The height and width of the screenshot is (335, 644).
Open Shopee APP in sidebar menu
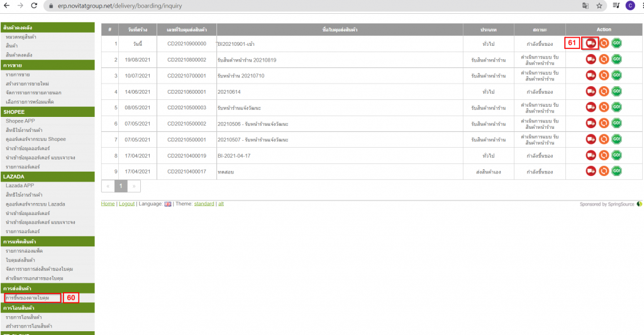(20, 121)
